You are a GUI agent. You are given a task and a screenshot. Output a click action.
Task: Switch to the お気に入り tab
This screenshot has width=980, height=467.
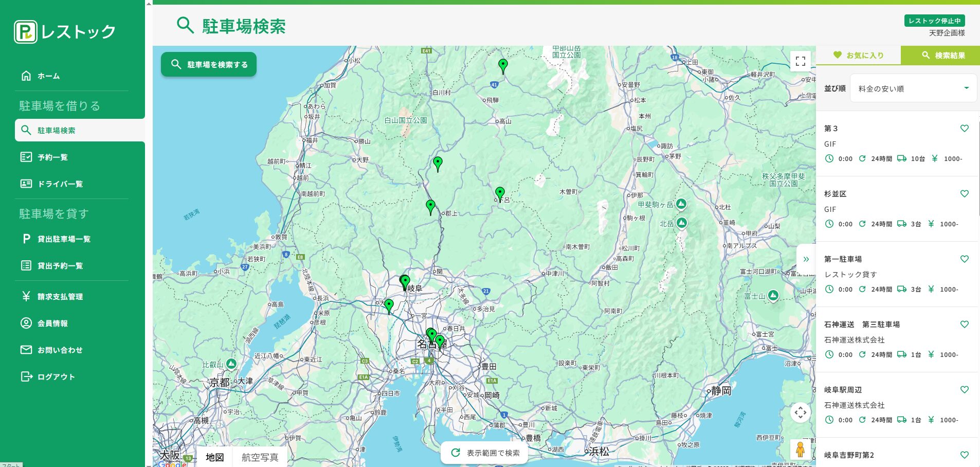858,55
